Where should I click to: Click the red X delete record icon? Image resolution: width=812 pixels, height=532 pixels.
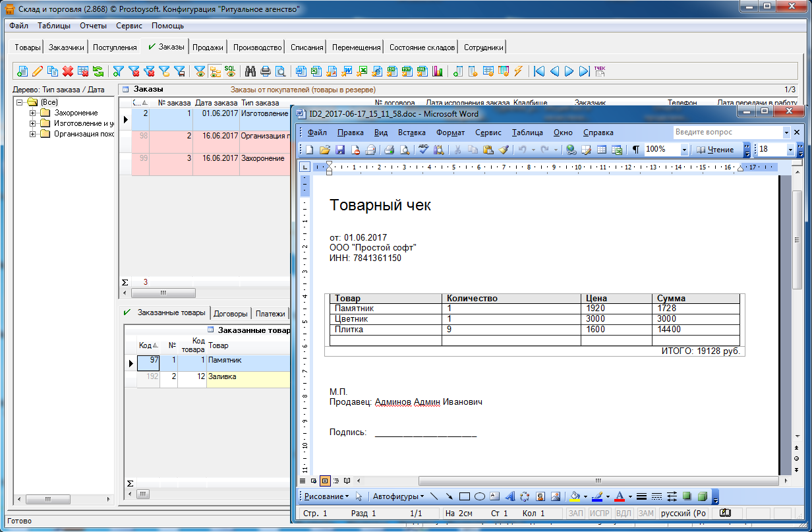67,71
